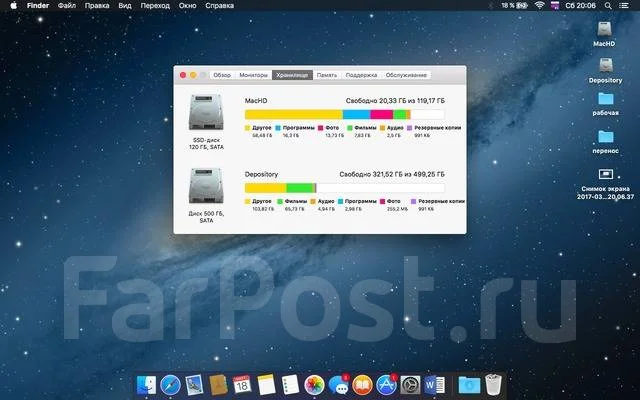
Task: Open Contacts from the Dock
Action: point(218,384)
